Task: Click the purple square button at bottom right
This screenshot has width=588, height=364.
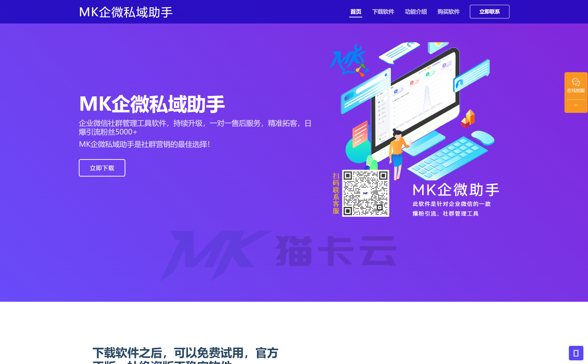Action: tap(576, 353)
